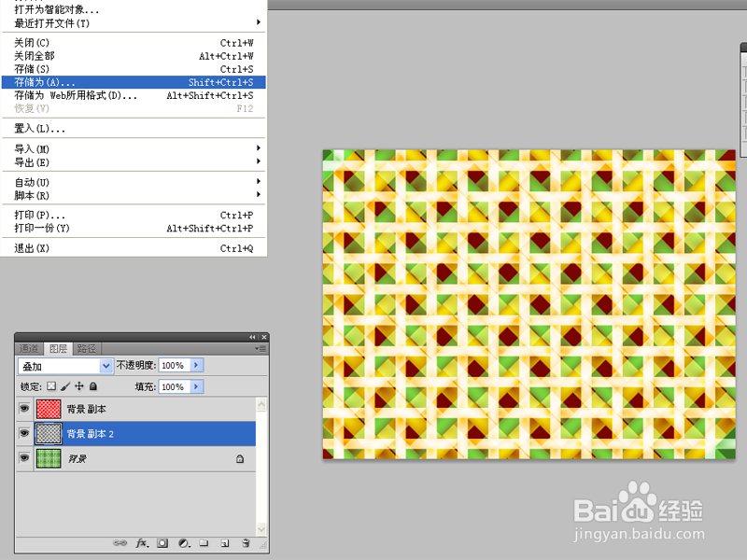The width and height of the screenshot is (747, 560).
Task: Choose 打印一份 menu item
Action: tap(134, 228)
